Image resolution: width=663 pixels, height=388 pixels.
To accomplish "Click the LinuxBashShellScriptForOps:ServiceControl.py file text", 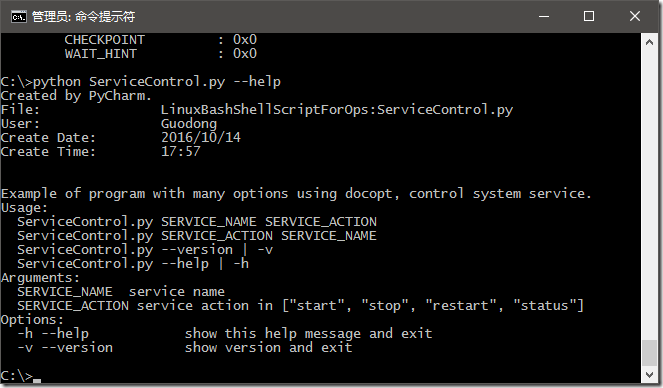I will 337,110.
